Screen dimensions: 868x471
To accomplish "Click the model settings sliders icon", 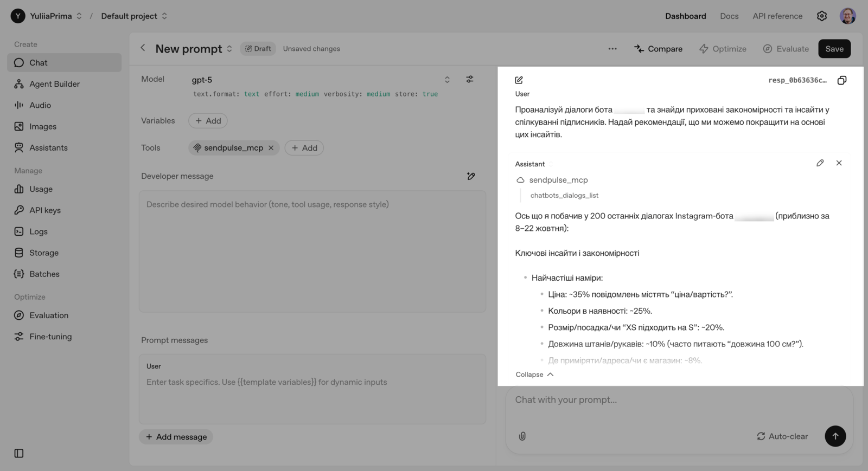I will coord(470,79).
